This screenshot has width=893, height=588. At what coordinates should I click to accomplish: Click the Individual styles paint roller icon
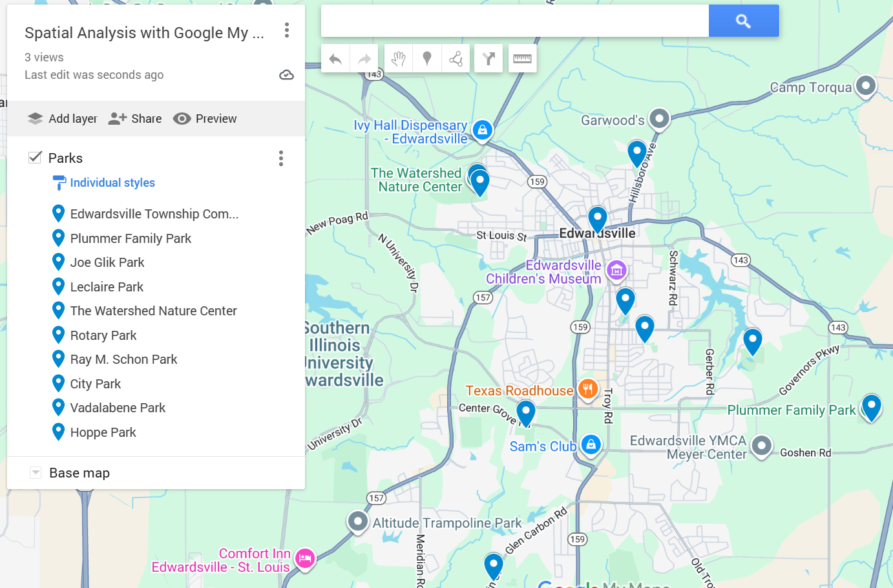tap(59, 183)
